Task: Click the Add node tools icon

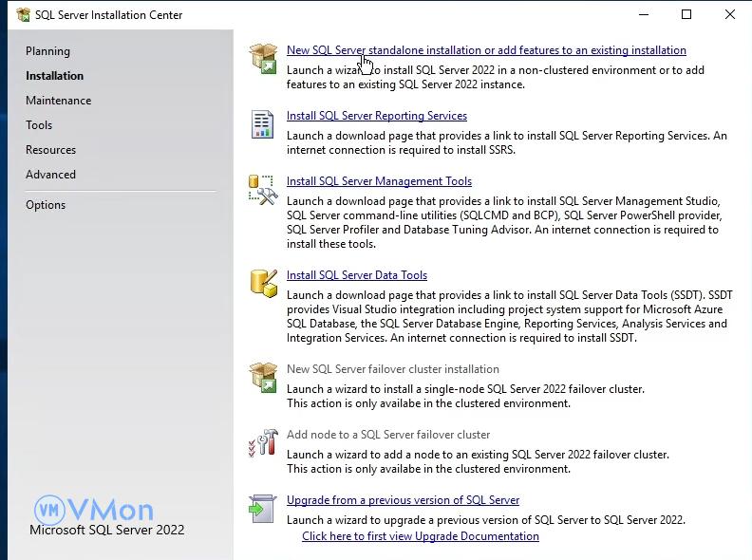Action: point(263,442)
